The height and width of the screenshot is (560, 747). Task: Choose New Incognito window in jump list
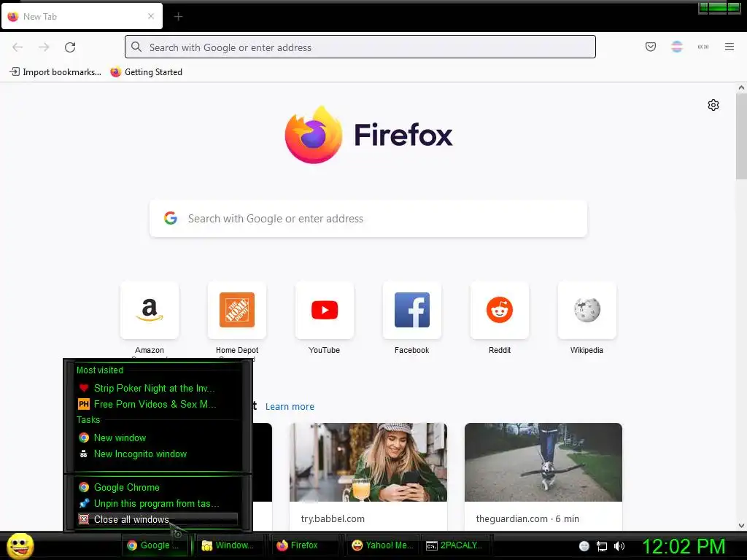[158, 454]
